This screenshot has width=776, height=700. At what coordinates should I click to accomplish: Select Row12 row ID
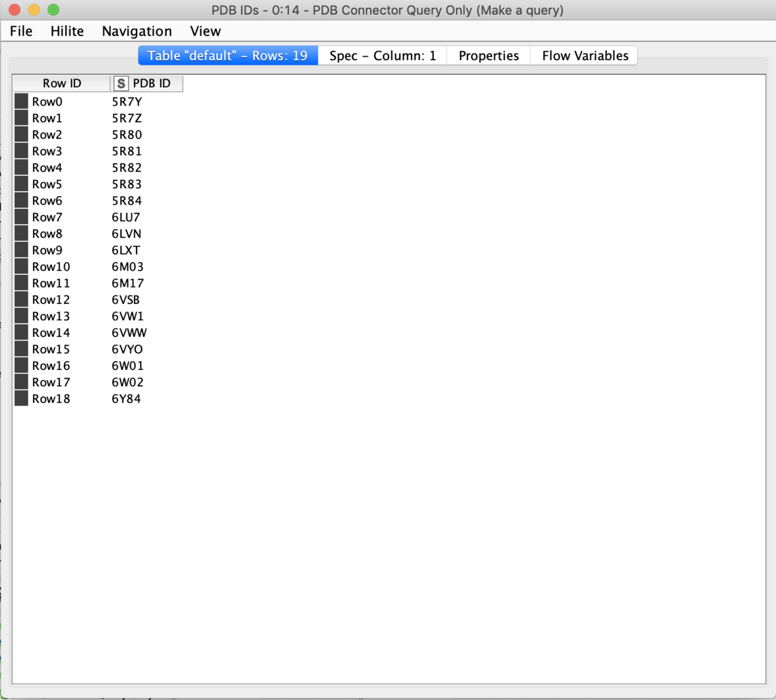coord(51,300)
